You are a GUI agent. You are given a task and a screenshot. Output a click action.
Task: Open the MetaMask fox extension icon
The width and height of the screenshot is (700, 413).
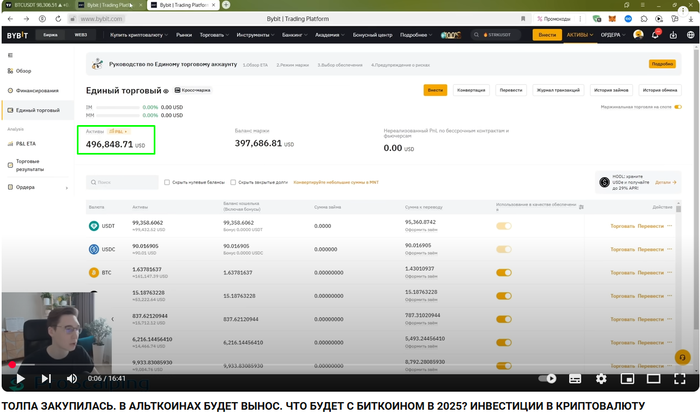612,19
